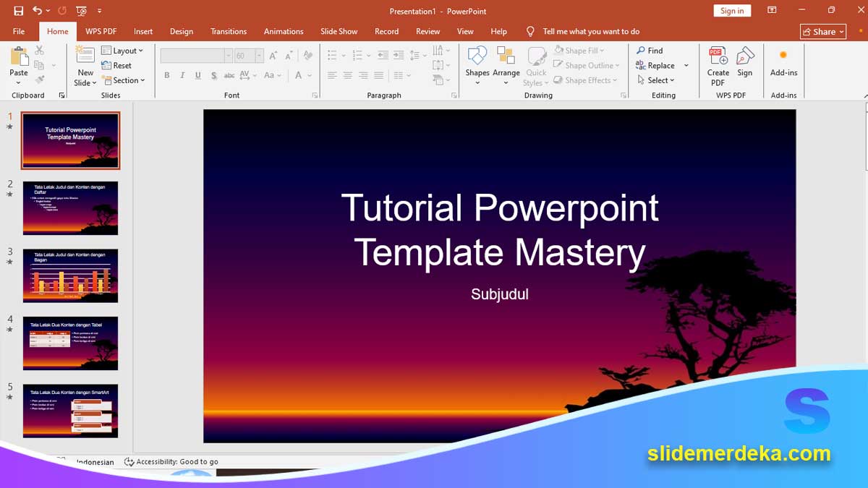The width and height of the screenshot is (868, 488).
Task: Toggle Align Right paragraph
Action: coord(363,75)
